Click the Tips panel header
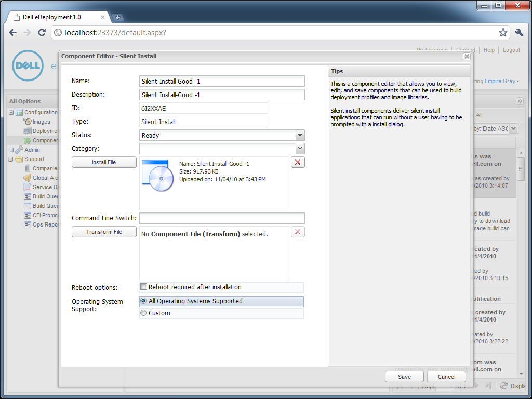532x399 pixels. pyautogui.click(x=399, y=71)
